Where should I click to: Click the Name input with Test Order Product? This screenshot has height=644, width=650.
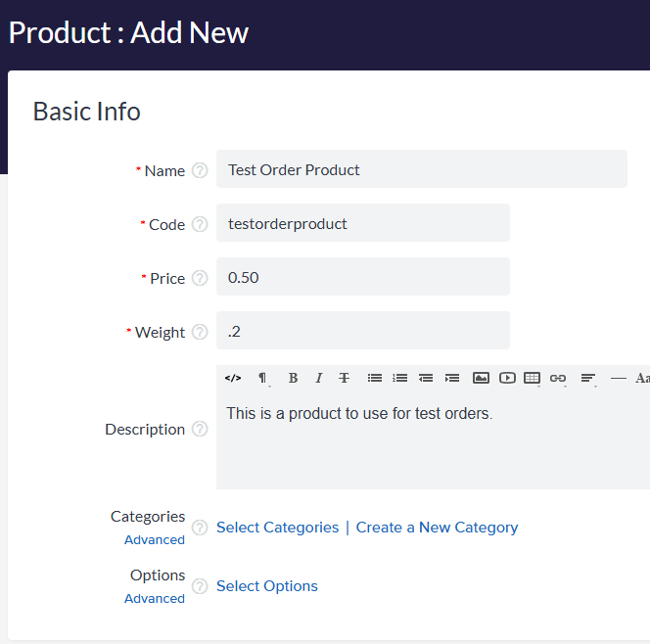422,169
